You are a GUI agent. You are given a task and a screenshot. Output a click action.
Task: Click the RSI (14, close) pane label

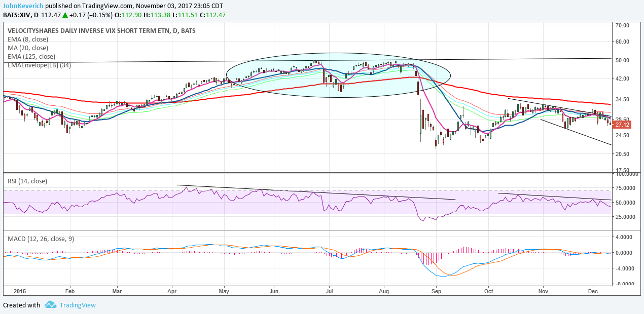[x=27, y=181]
